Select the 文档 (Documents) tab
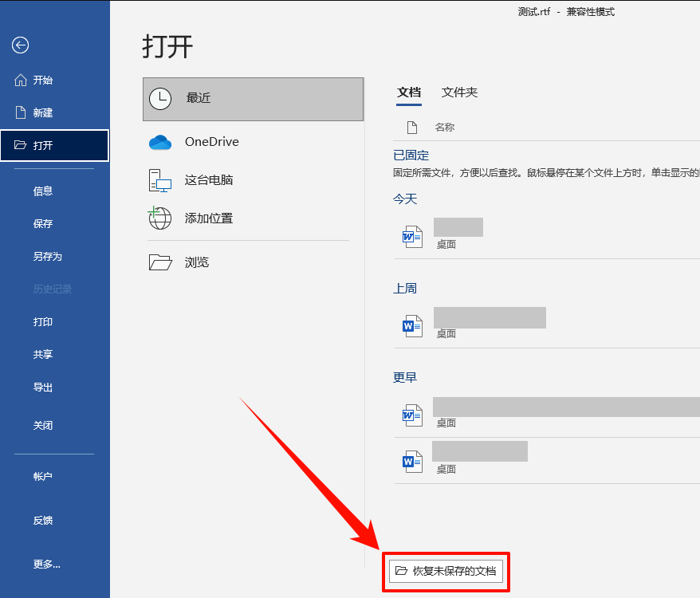 click(x=409, y=92)
